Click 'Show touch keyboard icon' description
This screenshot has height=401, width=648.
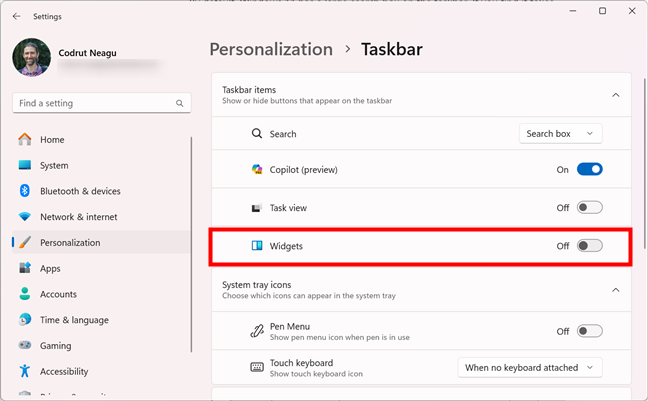click(316, 374)
